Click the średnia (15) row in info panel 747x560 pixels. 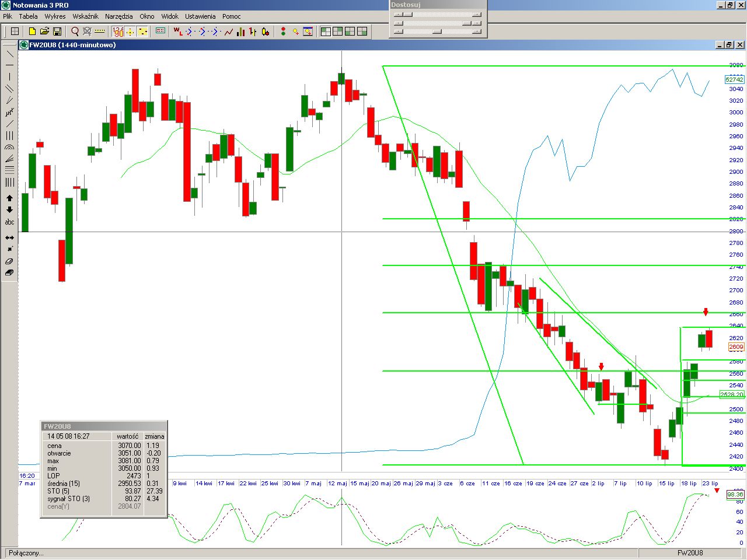104,484
